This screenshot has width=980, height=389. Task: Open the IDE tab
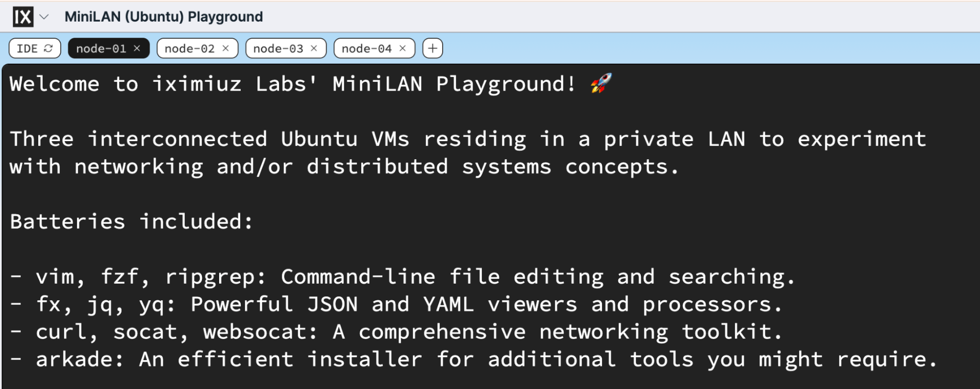tap(35, 49)
